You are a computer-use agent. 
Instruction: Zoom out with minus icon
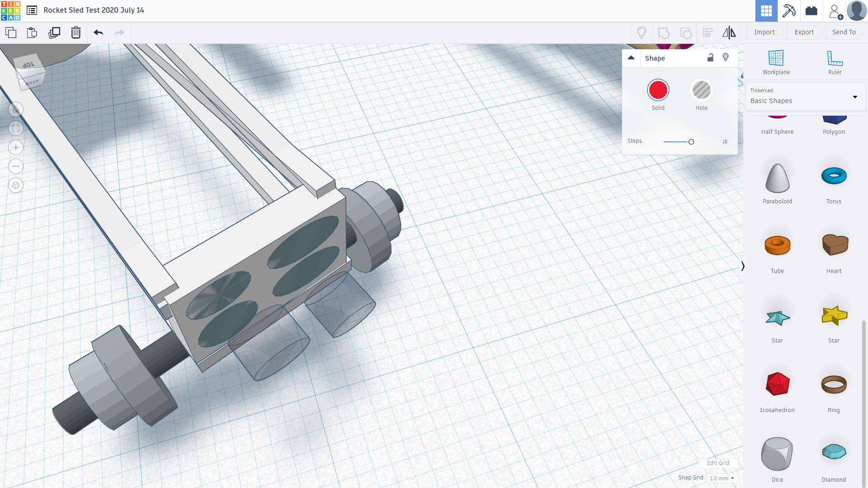click(16, 166)
